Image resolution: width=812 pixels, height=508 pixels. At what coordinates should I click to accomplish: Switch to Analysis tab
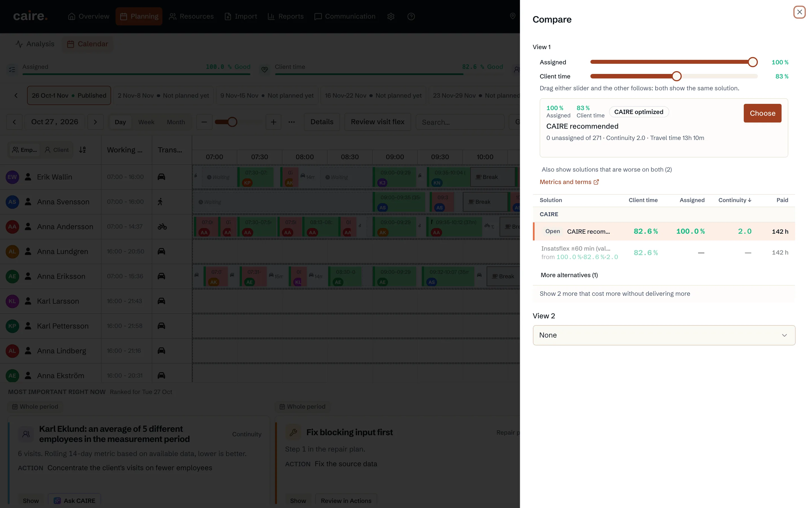coord(35,44)
